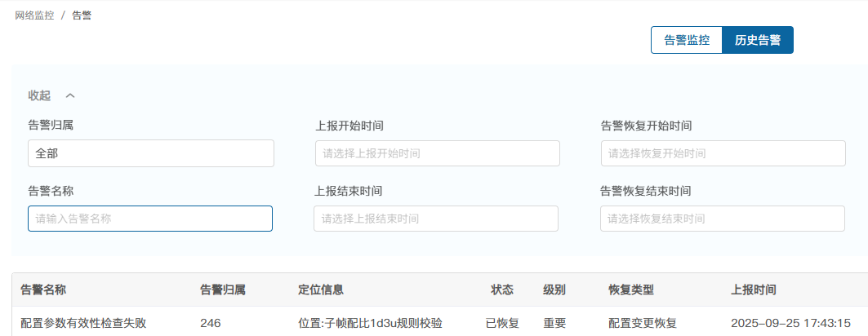The image size is (868, 336).
Task: Click the 告警名称 column header
Action: pos(42,290)
